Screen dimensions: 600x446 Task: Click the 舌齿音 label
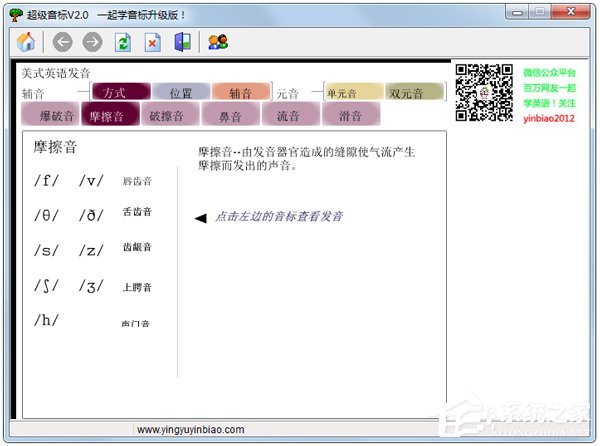(x=137, y=212)
